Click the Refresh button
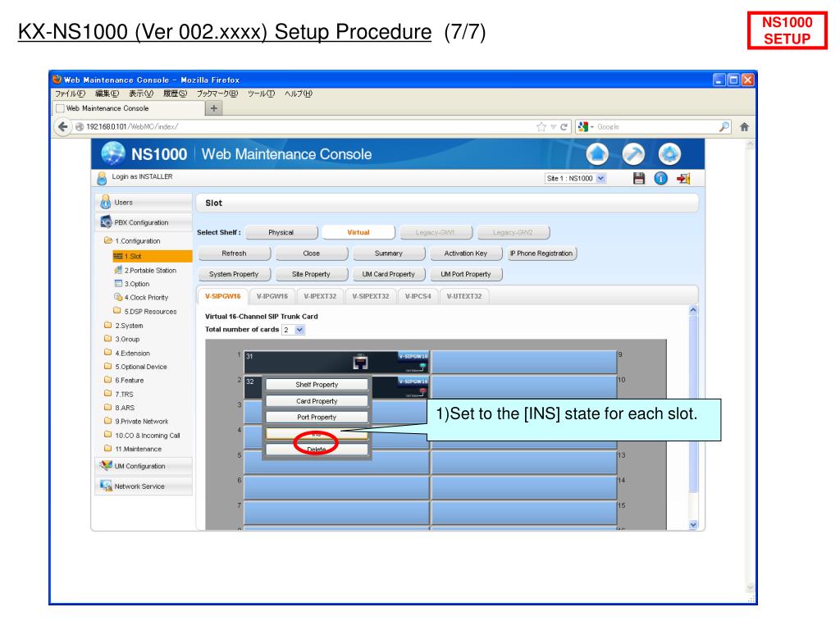 point(234,253)
